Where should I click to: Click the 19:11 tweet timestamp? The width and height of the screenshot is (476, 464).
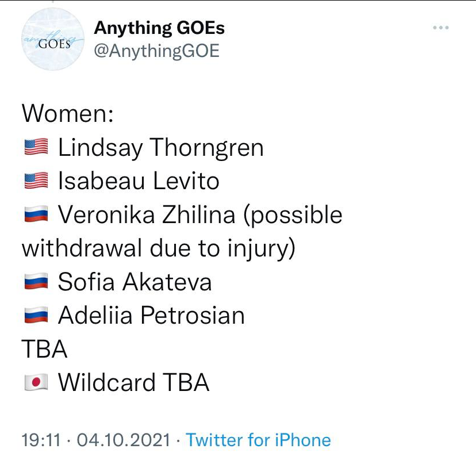(41, 440)
